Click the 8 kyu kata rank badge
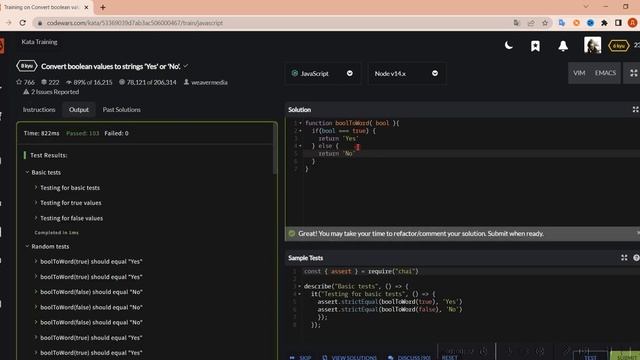This screenshot has width=640, height=360. [27, 66]
